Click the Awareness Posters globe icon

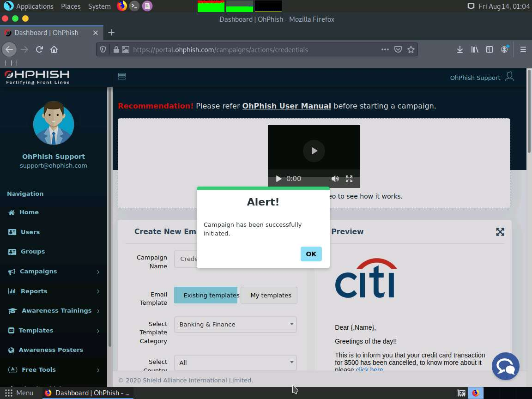[x=11, y=350]
